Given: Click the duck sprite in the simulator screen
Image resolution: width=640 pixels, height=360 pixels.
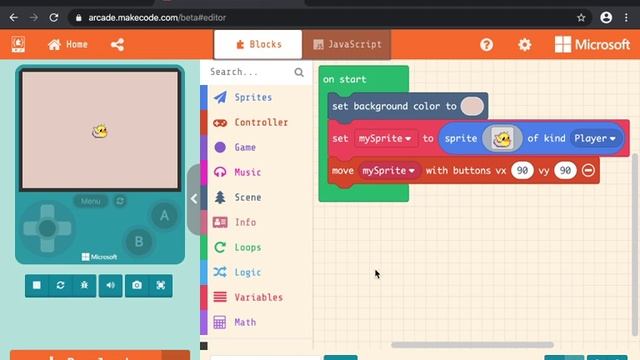Looking at the screenshot, I should (x=100, y=131).
